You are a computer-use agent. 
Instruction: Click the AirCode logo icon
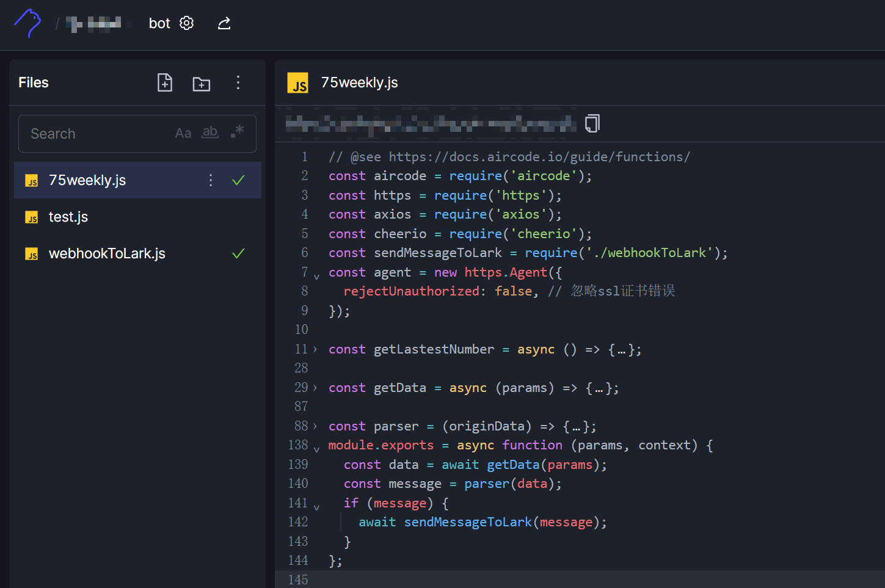(27, 23)
